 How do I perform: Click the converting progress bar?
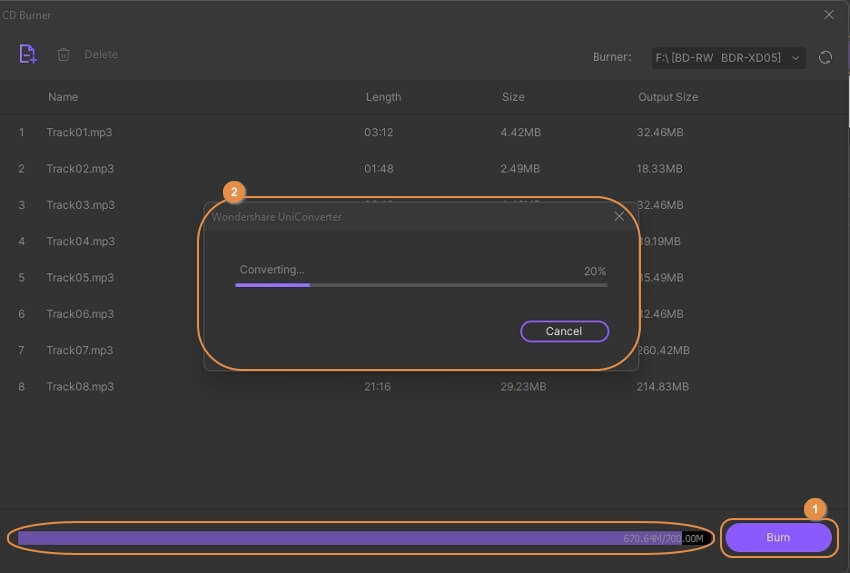tap(421, 285)
